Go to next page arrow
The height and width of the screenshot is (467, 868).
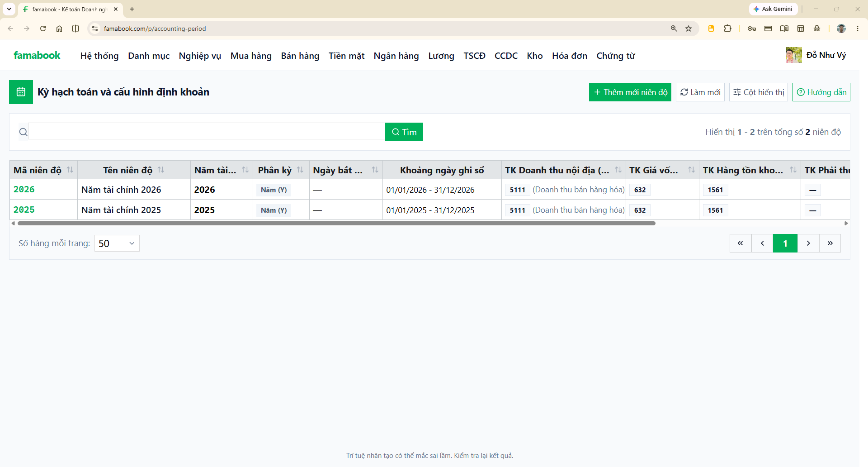click(x=808, y=243)
